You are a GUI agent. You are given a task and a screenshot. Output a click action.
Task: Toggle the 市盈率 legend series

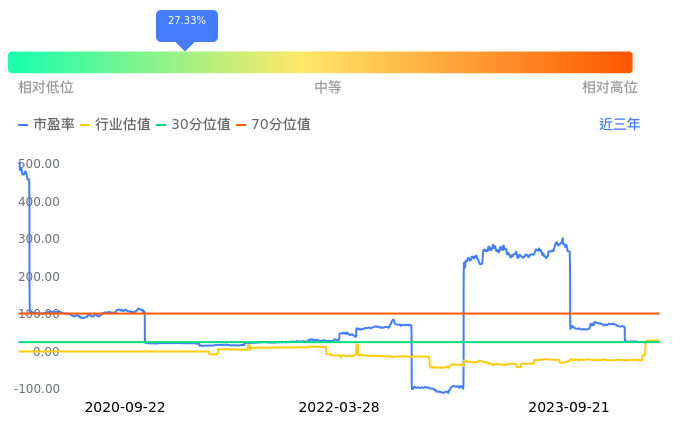[x=46, y=125]
